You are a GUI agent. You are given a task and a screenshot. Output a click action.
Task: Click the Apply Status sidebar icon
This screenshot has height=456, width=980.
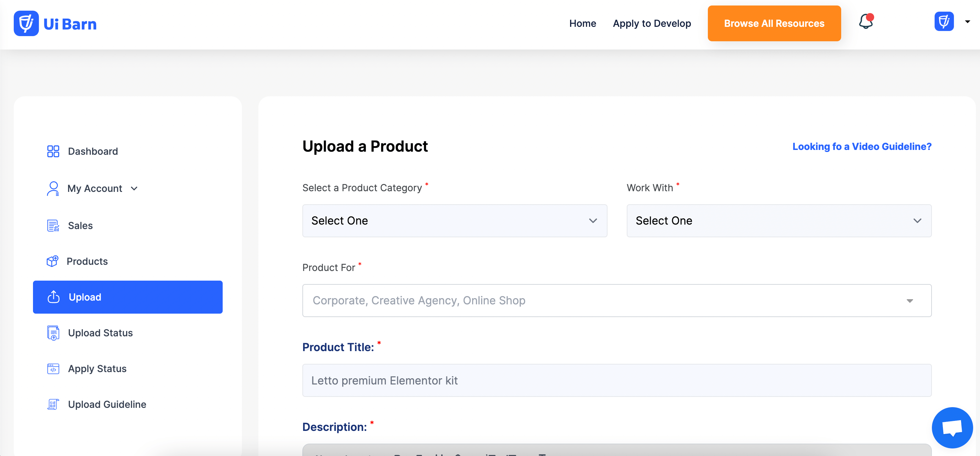coord(53,368)
